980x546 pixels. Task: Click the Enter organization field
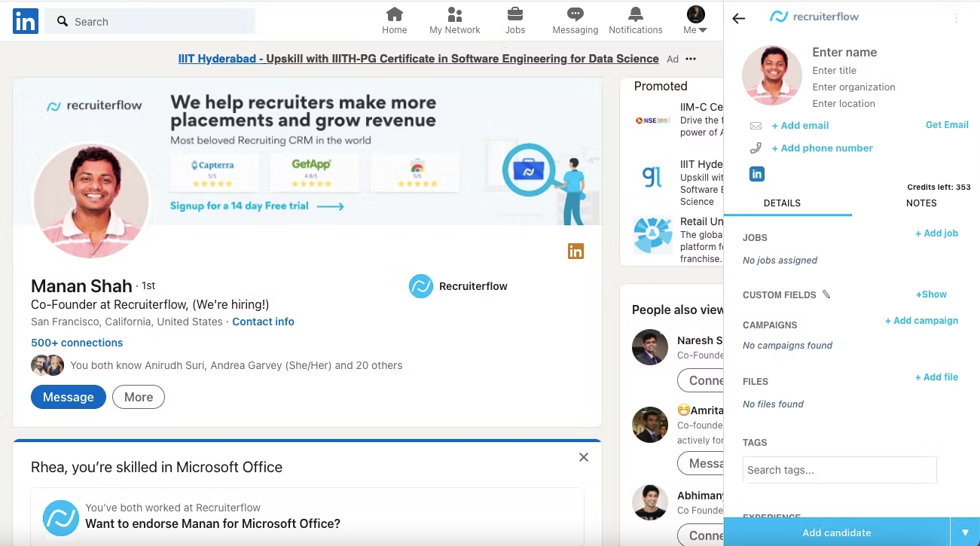point(853,87)
